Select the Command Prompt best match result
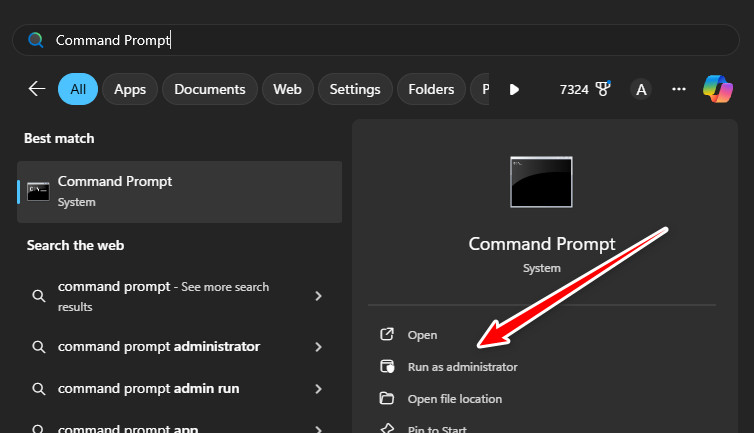Screen dimensions: 754x433 (x=180, y=191)
